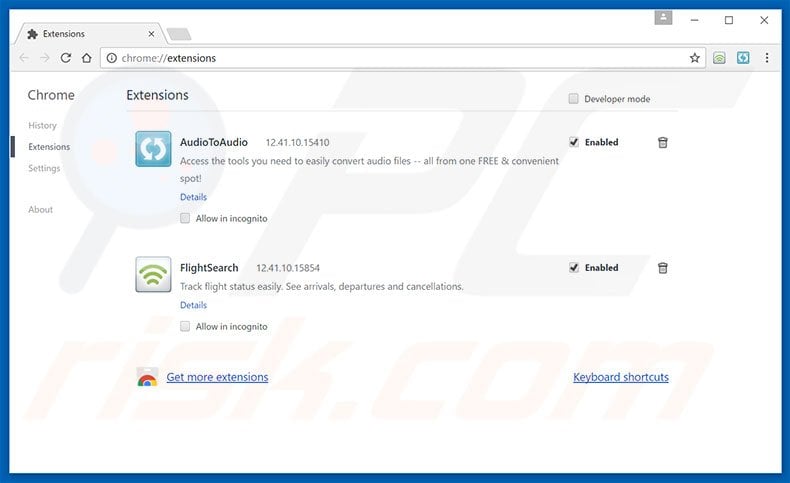Viewport: 790px width, 483px height.
Task: Open About in the sidebar
Action: point(40,210)
